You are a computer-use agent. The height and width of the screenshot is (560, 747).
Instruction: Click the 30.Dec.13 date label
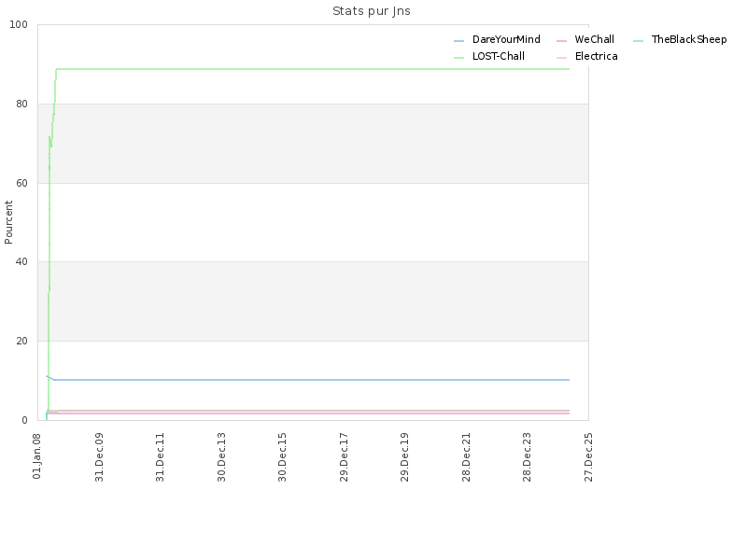click(x=221, y=457)
